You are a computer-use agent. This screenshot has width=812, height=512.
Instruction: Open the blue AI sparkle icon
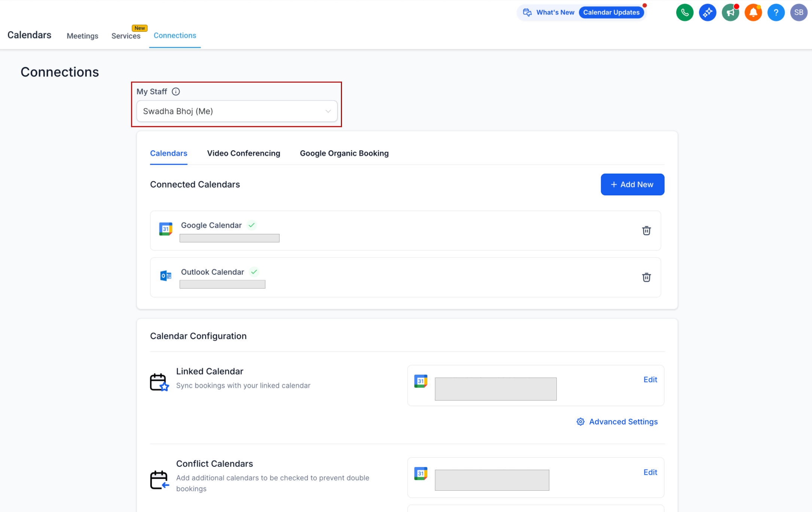[x=707, y=12]
